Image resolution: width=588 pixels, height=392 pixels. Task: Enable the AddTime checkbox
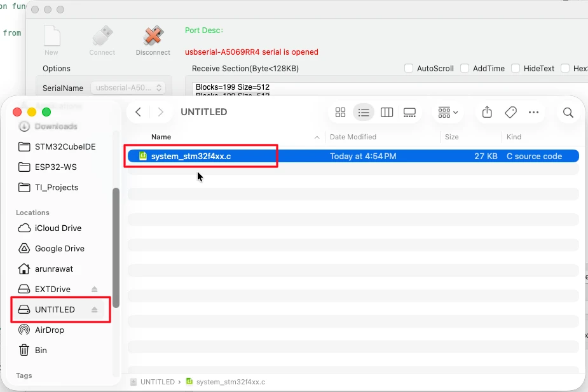click(465, 68)
